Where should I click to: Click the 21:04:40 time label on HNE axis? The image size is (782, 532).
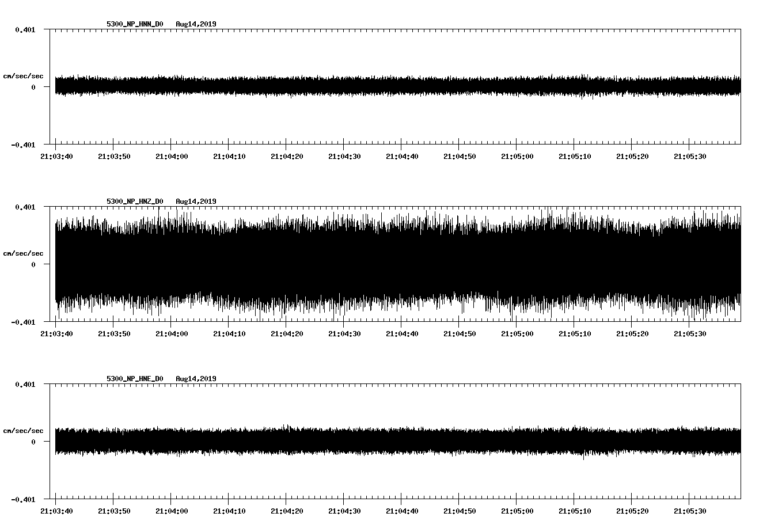(x=402, y=511)
